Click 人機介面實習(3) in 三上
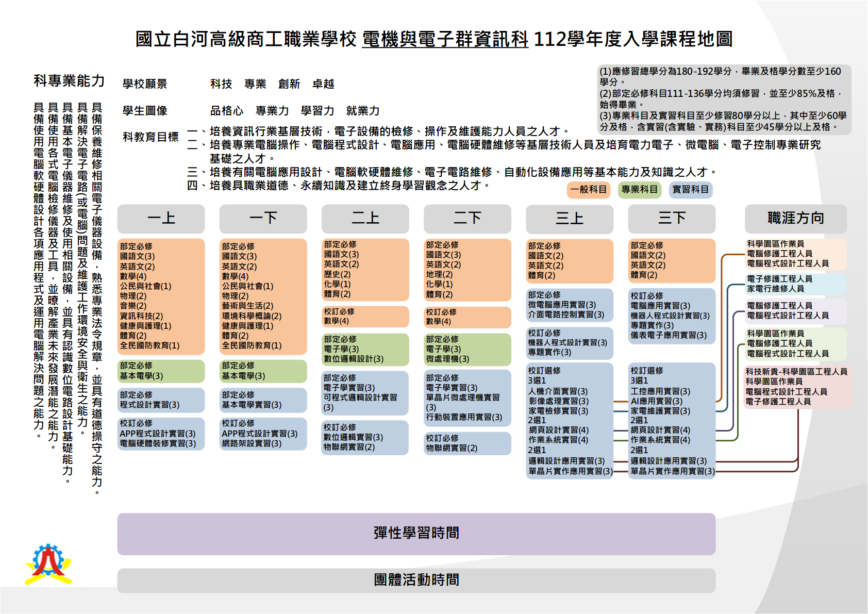 (x=558, y=391)
